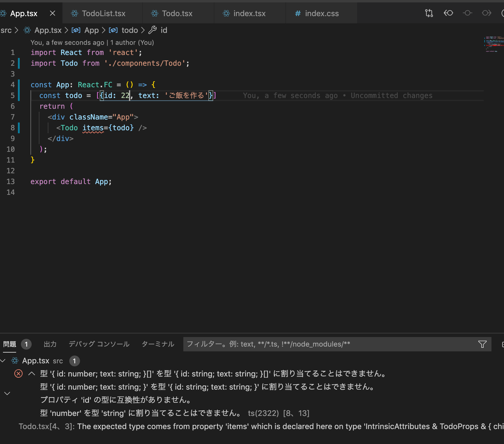Click the React.FC type annotation on line 4
This screenshot has height=444, width=504.
(95, 85)
